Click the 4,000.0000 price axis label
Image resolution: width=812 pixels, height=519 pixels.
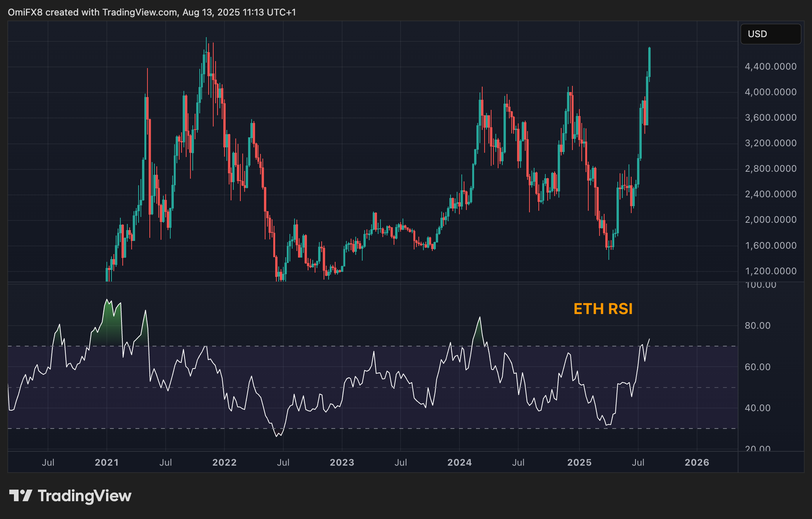[771, 92]
